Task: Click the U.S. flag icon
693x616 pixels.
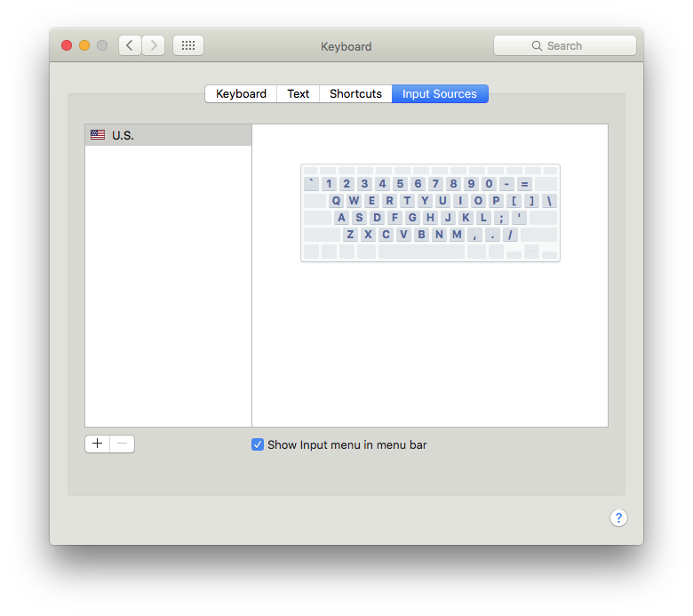Action: click(x=98, y=135)
